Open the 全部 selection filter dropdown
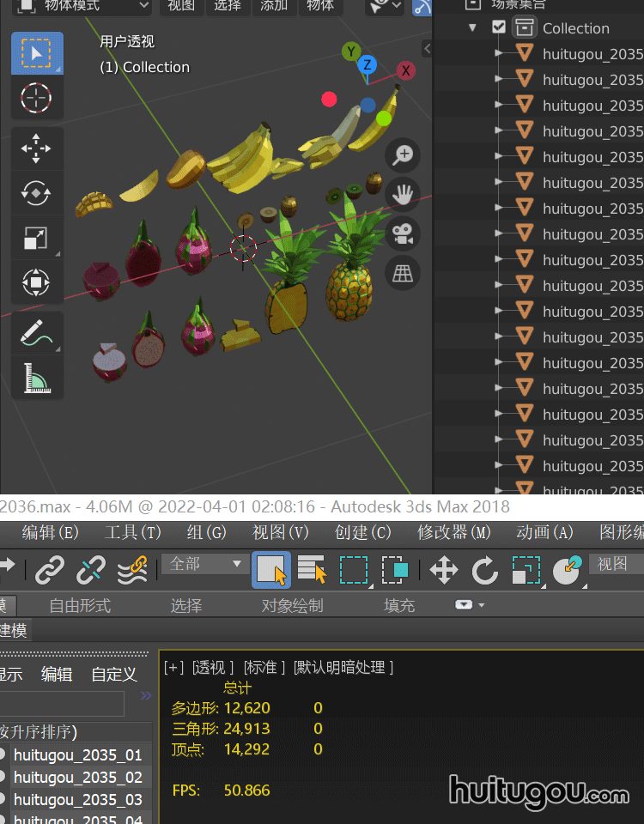The image size is (644, 824). point(204,564)
